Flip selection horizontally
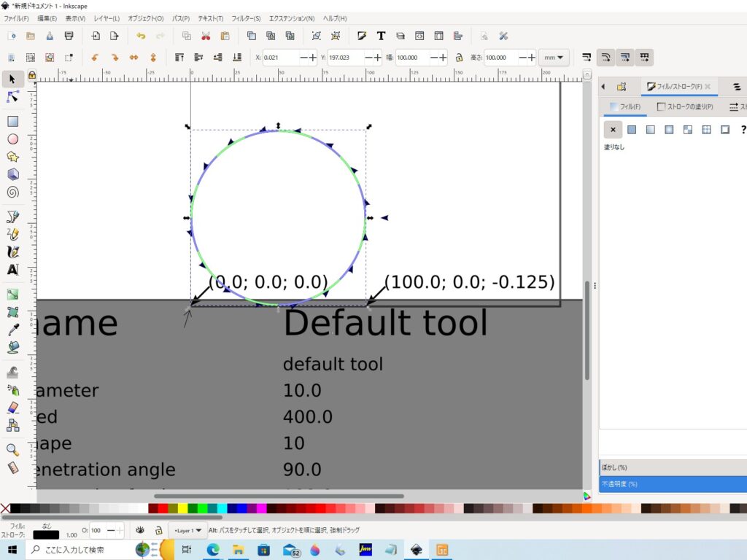The image size is (747, 560). click(x=134, y=58)
